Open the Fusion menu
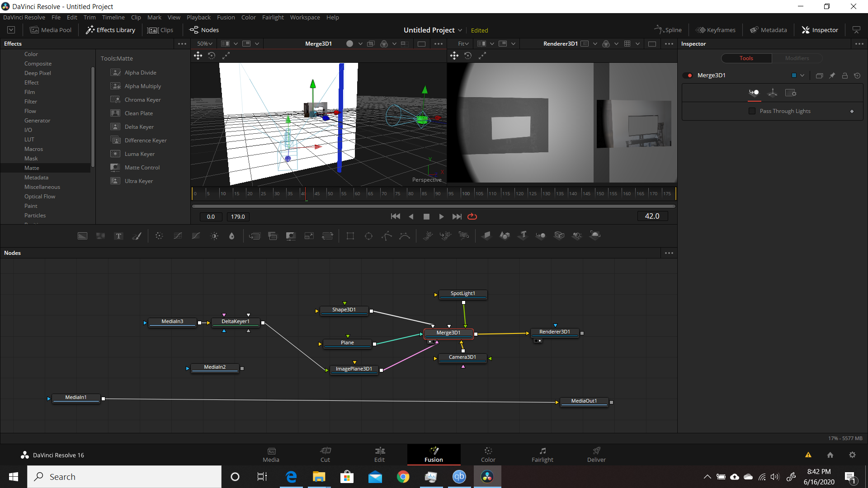This screenshot has height=488, width=868. [226, 17]
